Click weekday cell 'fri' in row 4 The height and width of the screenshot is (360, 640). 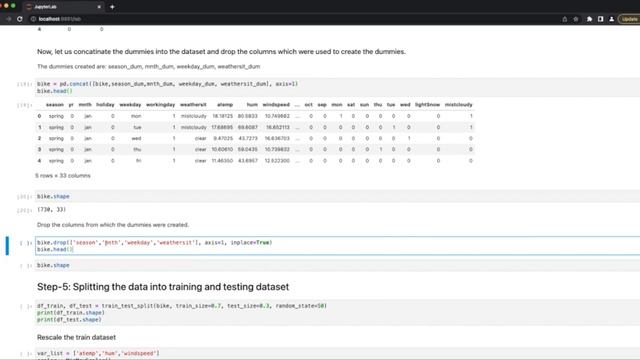tap(138, 161)
